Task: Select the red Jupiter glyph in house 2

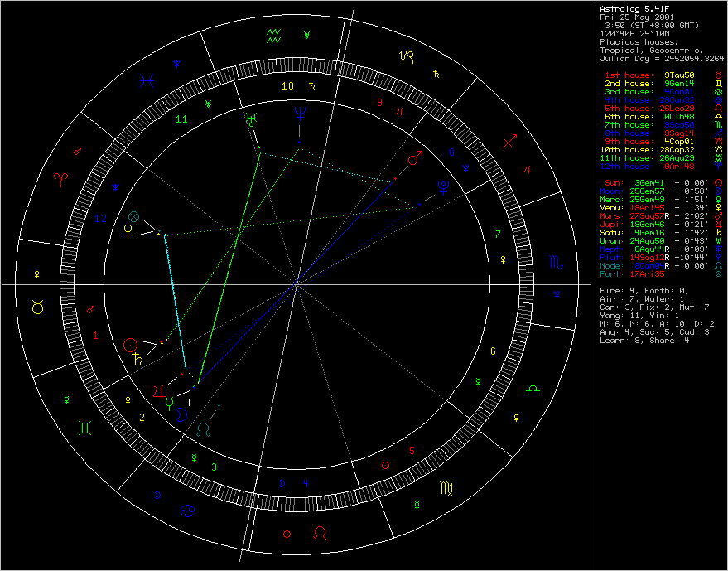Action: [157, 389]
